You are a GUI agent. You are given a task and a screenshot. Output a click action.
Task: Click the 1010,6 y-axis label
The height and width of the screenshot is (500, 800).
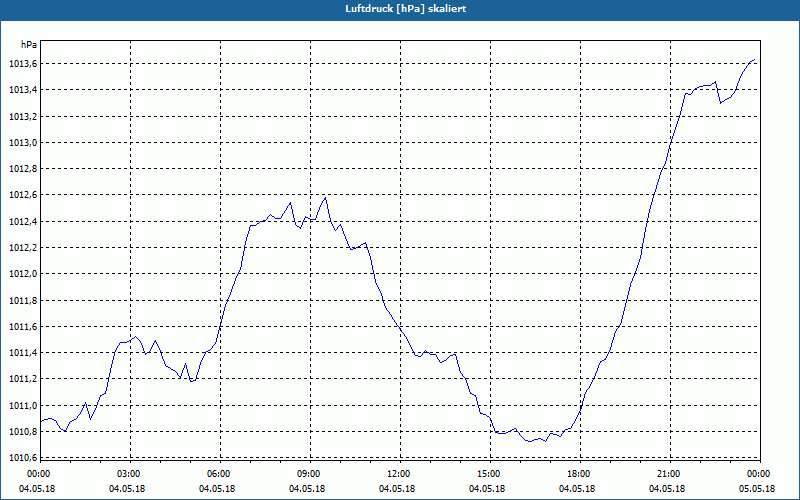[x=23, y=458]
